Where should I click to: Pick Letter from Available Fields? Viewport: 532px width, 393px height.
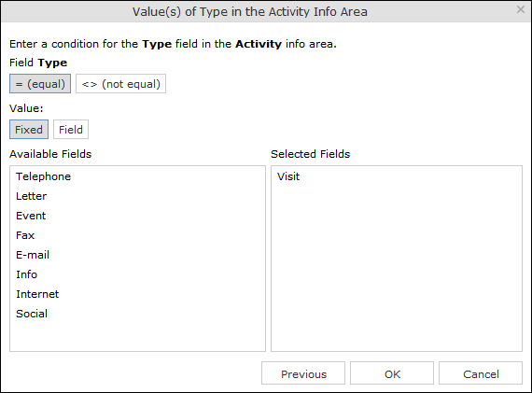(x=31, y=196)
